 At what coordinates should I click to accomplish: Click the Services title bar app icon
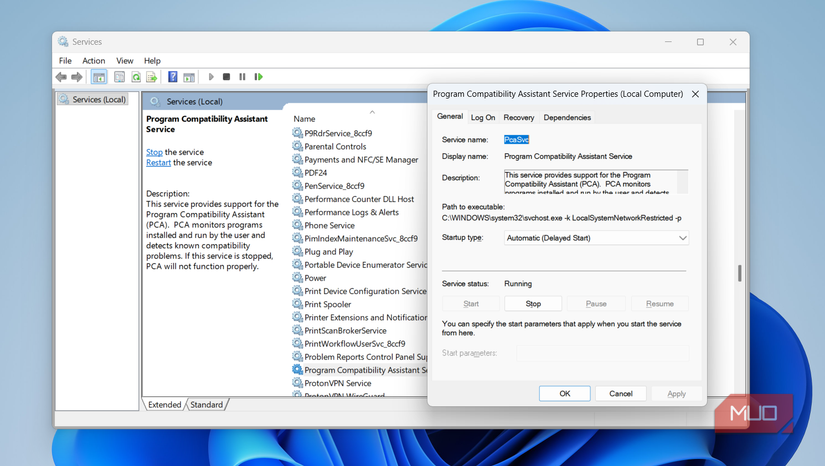(x=63, y=42)
